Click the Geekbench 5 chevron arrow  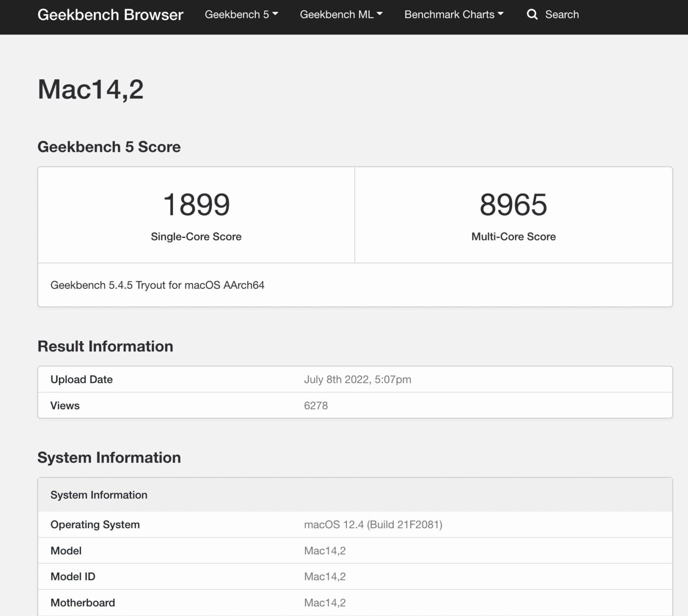tap(275, 14)
